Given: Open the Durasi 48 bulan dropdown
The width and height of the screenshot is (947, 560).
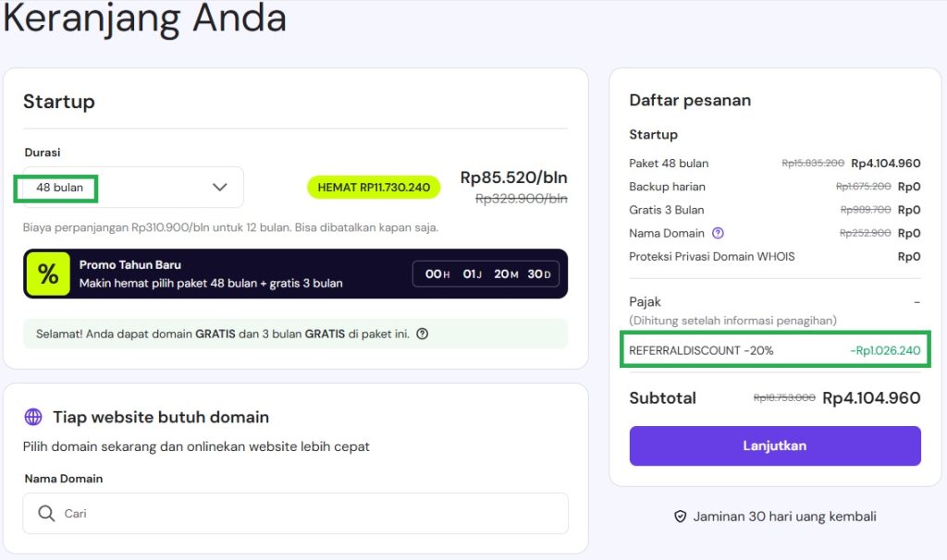Looking at the screenshot, I should click(x=129, y=188).
